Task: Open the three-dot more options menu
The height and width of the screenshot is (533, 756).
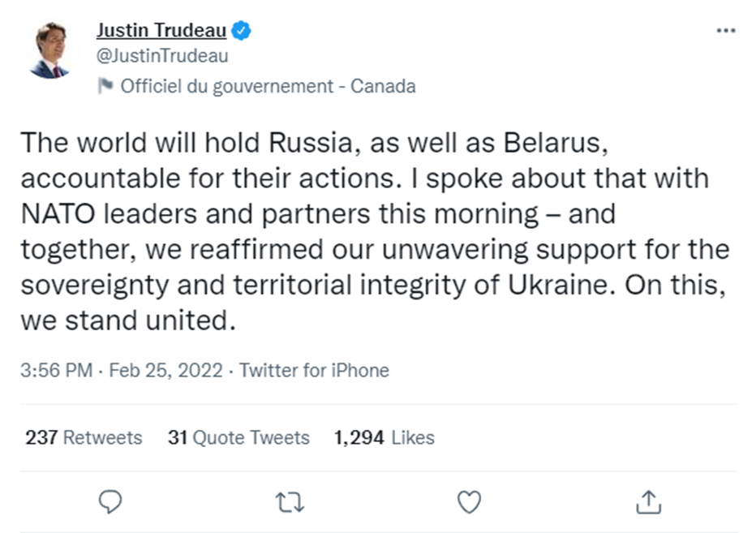Action: 726,30
